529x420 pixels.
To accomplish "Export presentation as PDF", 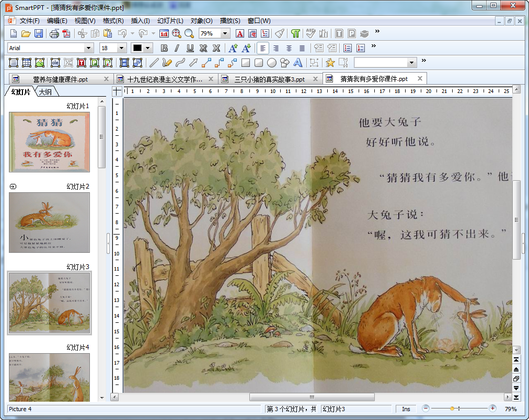I will click(66, 33).
